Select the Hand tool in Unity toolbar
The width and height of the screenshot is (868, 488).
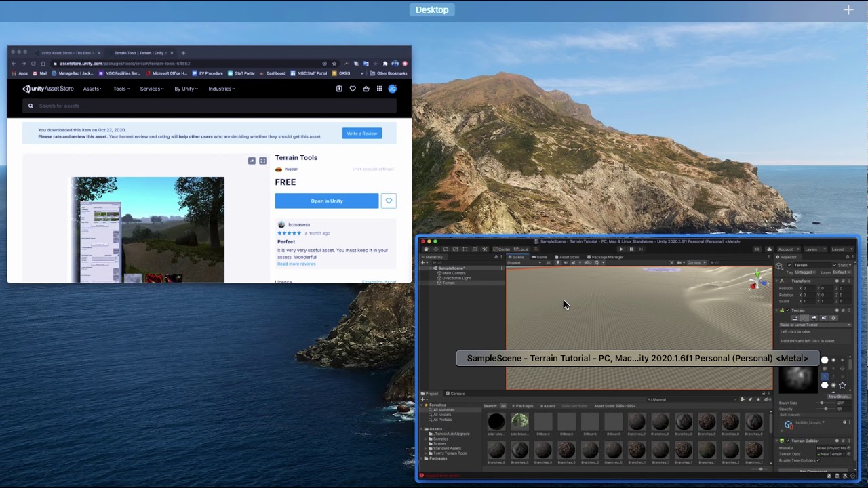[426, 249]
